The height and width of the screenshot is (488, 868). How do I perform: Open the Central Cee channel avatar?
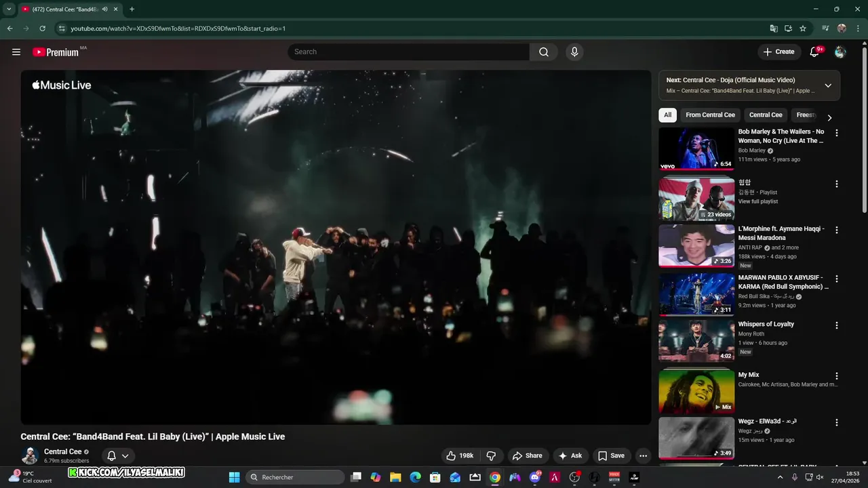(x=29, y=455)
